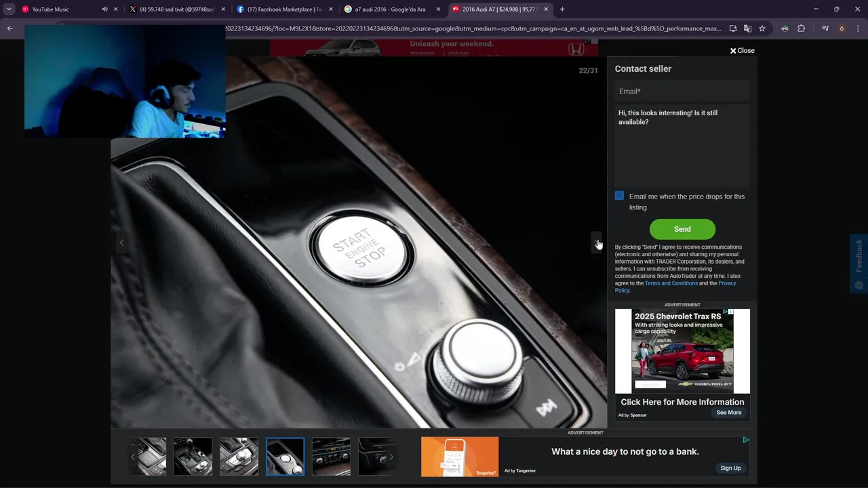Close the photo gallery overlay
The image size is (868, 488).
coord(742,51)
